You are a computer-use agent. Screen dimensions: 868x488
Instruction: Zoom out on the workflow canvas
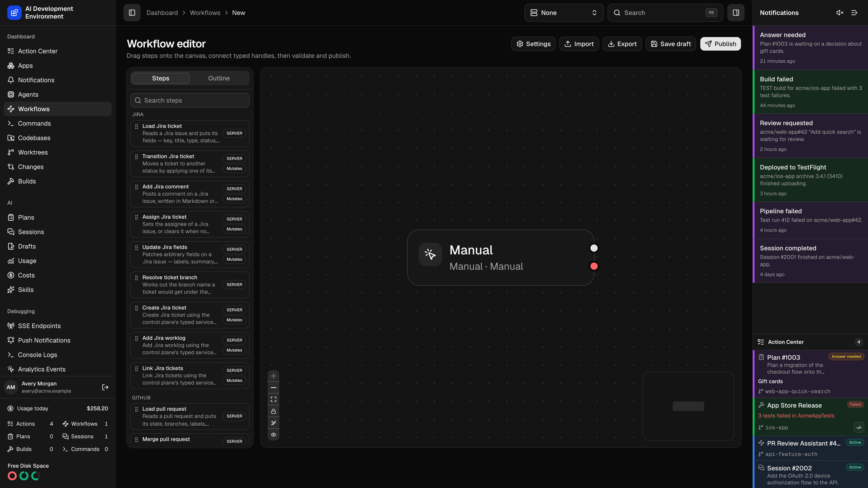(x=274, y=388)
